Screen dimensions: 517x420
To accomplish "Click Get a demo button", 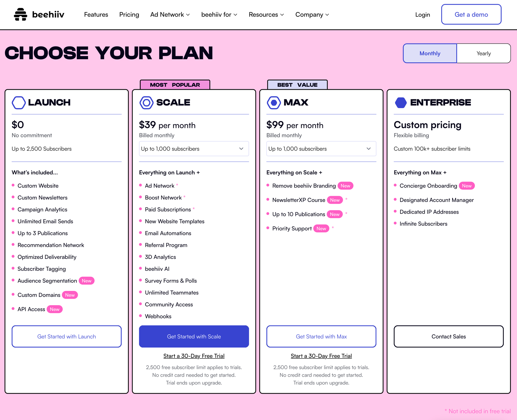I will pos(471,14).
